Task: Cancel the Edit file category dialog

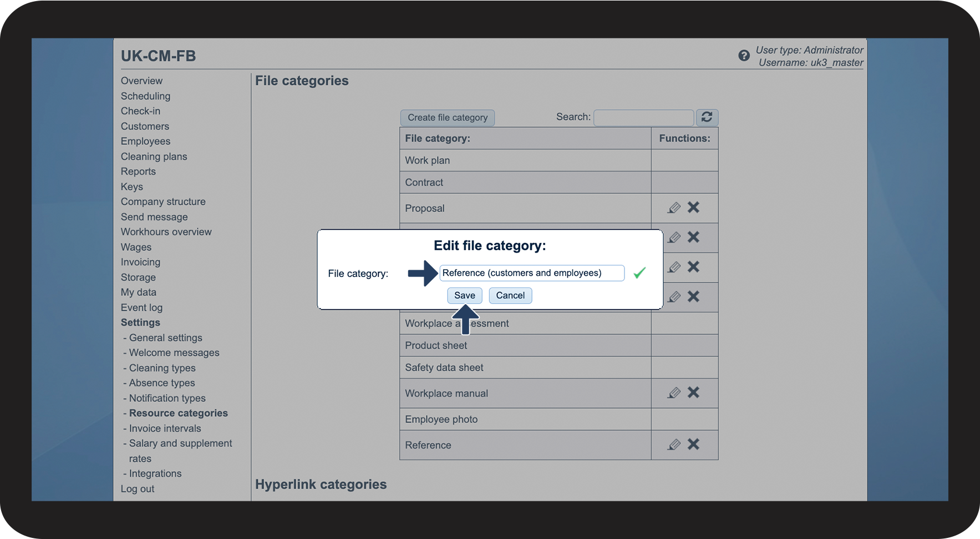Action: [510, 295]
